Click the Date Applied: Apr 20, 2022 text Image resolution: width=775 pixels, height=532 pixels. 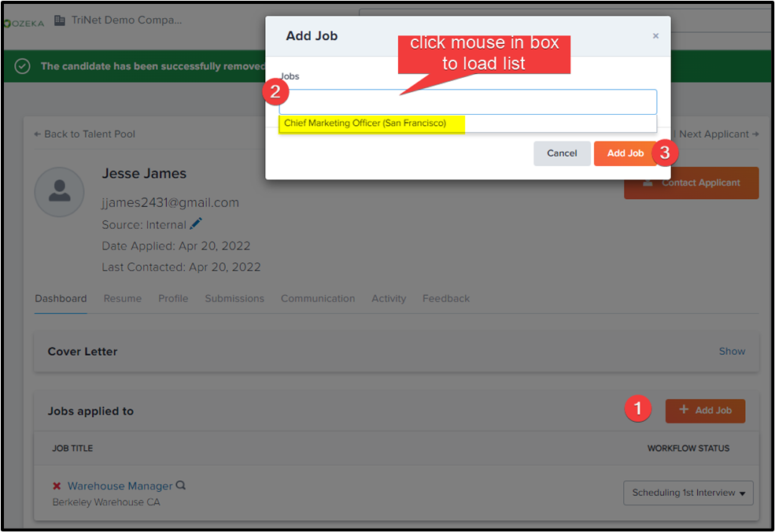click(x=176, y=246)
